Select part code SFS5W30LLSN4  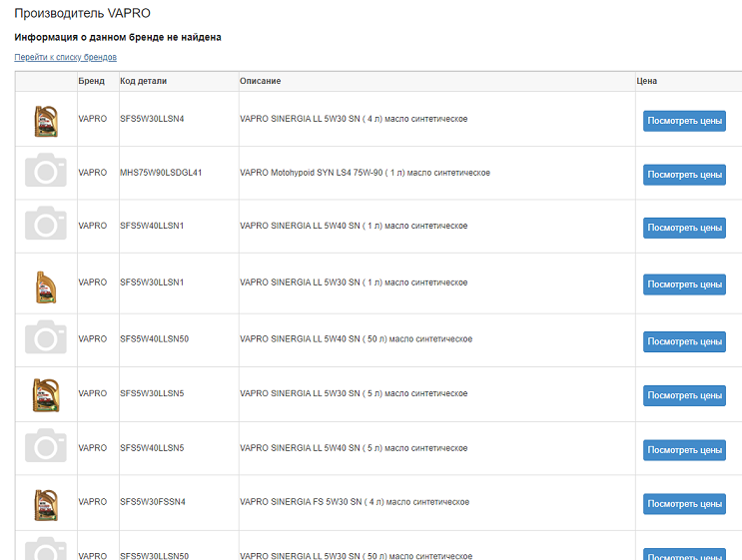tap(152, 119)
